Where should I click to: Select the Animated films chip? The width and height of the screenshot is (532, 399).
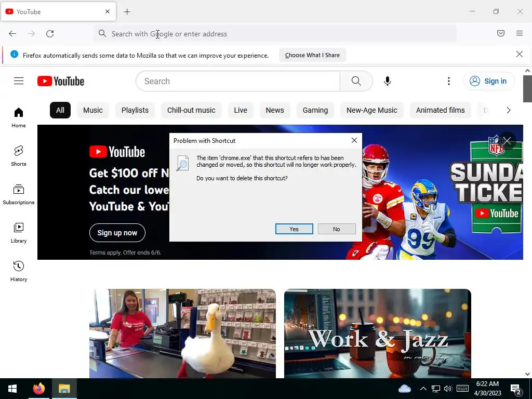pos(441,110)
